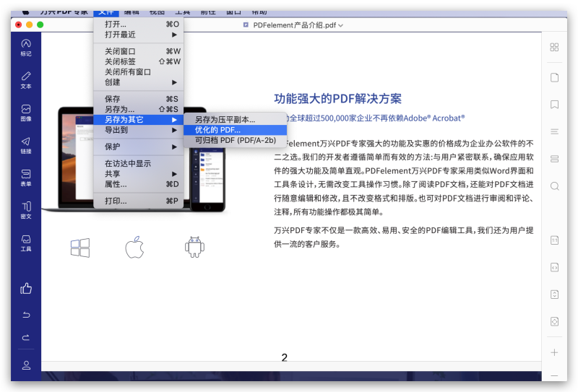Expand the 打开最近 submenu

coord(139,35)
